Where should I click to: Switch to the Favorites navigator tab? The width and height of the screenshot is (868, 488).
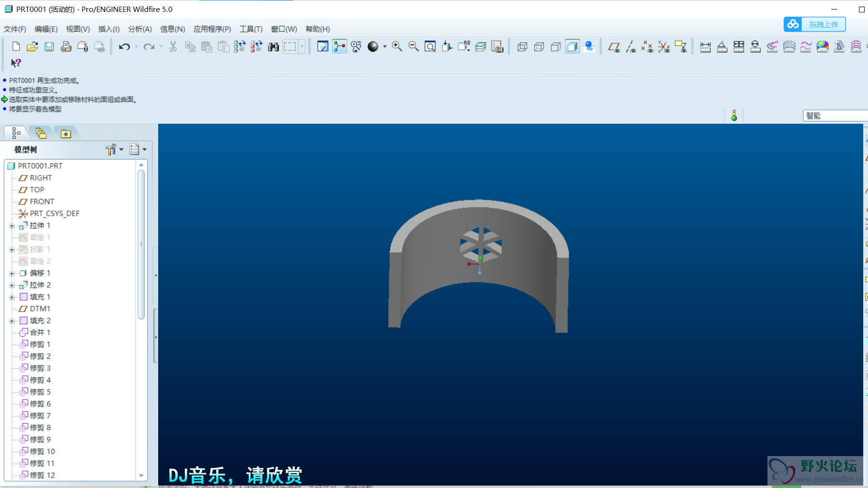(66, 133)
